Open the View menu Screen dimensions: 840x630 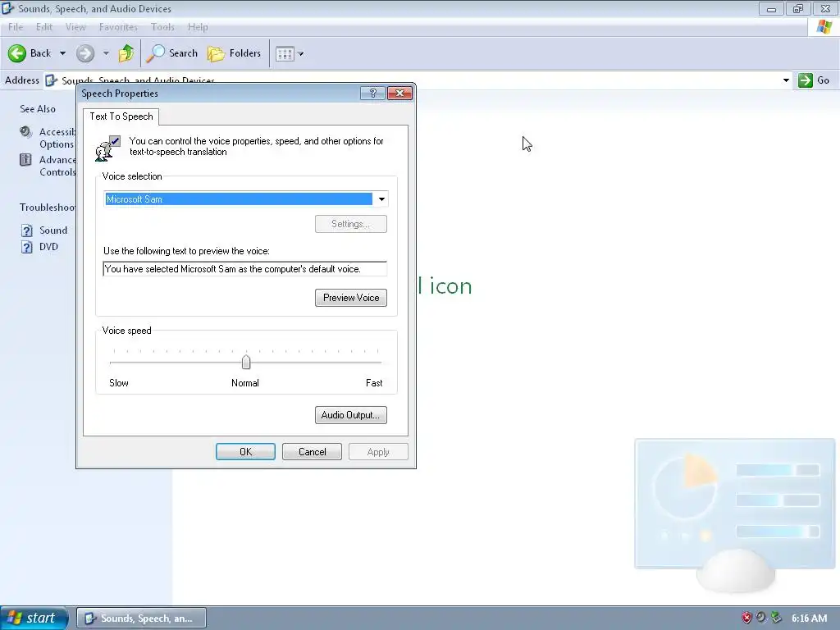[x=75, y=27]
